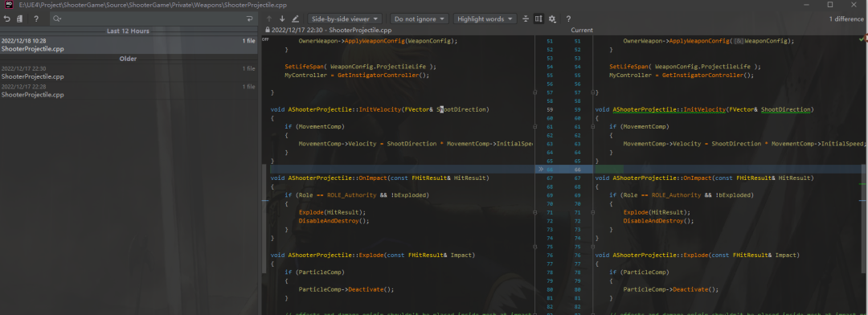Screen dimensions: 868x315
Task: Open the Do not ignore dropdown
Action: coord(419,18)
